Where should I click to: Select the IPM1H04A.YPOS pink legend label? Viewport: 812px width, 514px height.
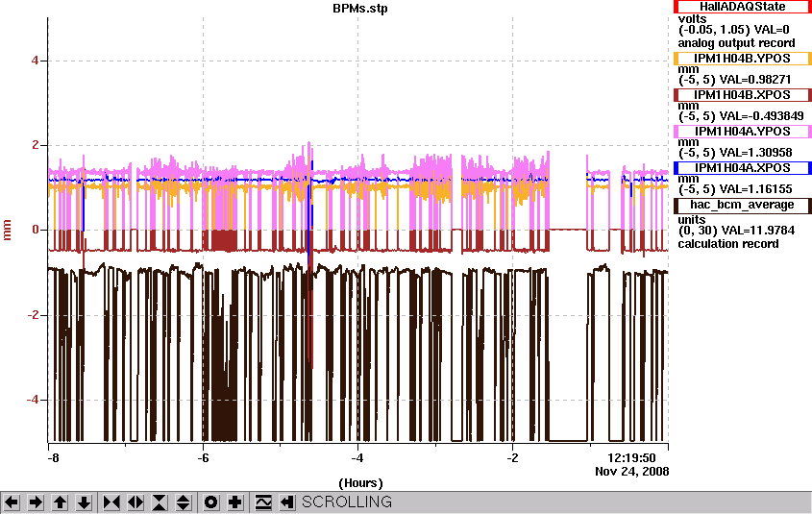pos(742,132)
